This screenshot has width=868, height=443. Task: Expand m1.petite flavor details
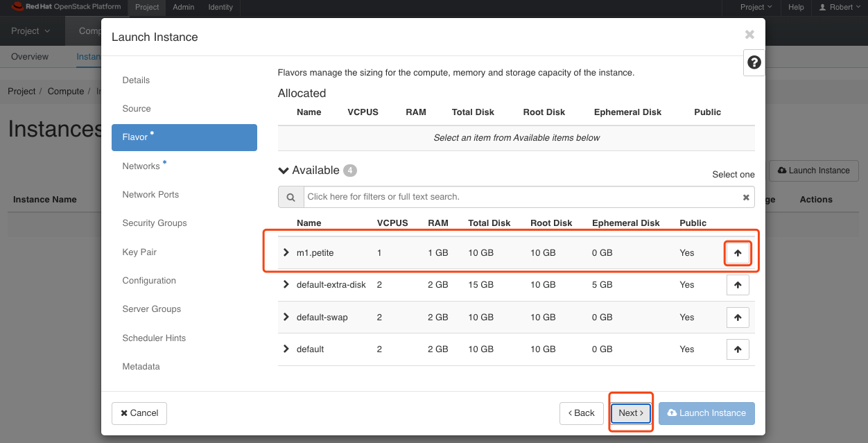pyautogui.click(x=286, y=252)
